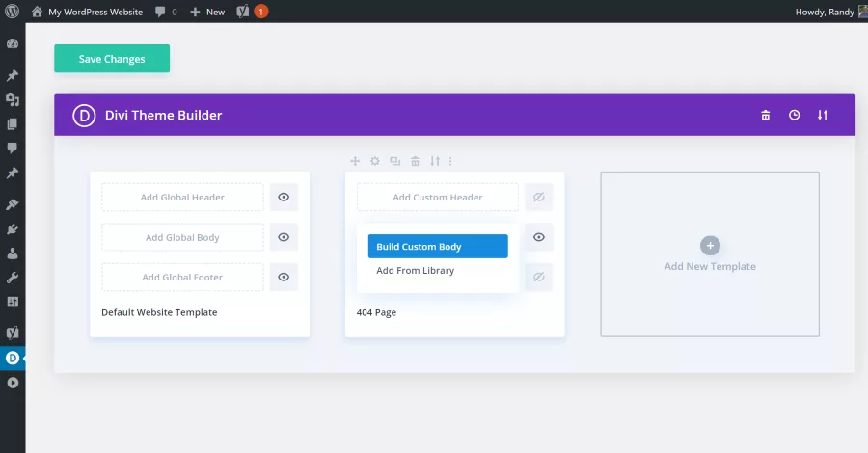Duplicate the 404 Page template

(395, 161)
